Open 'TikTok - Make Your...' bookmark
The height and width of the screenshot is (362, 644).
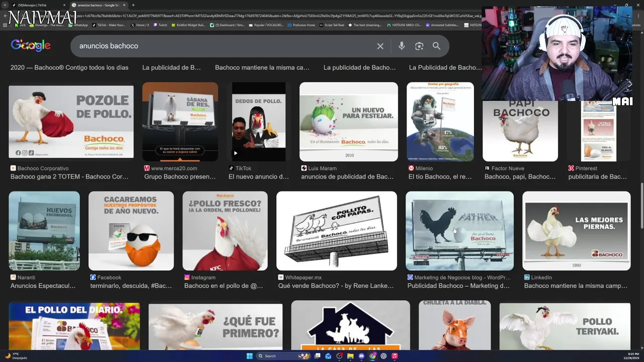coord(109,25)
